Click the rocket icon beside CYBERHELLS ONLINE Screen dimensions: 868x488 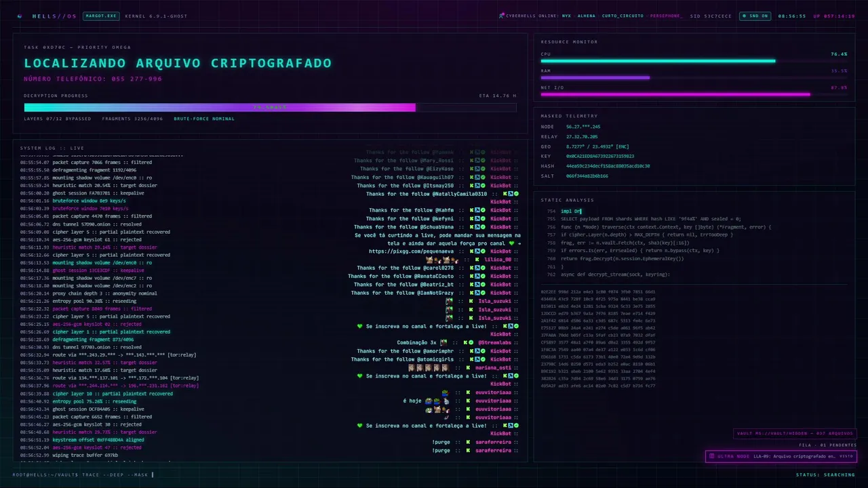pyautogui.click(x=501, y=15)
